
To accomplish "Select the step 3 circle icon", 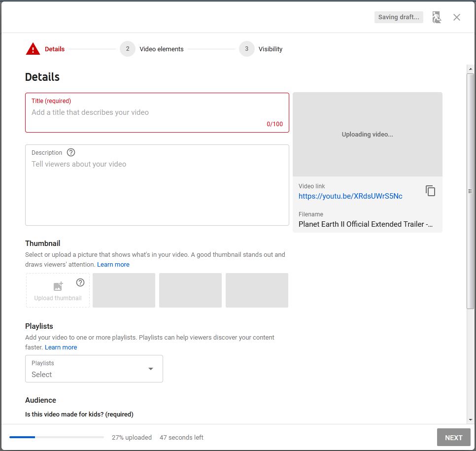I will [x=246, y=49].
